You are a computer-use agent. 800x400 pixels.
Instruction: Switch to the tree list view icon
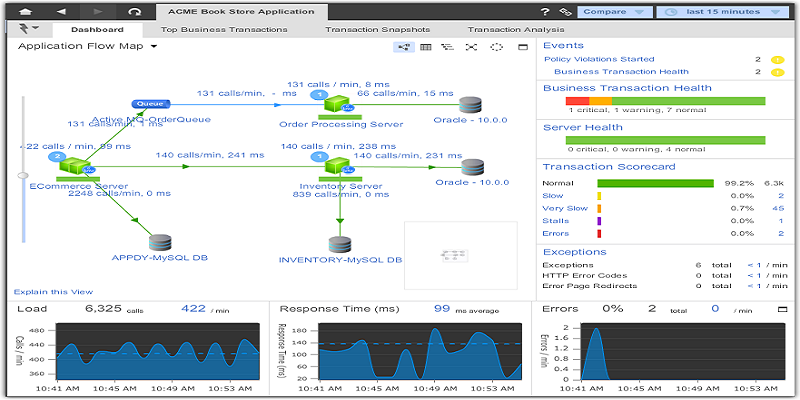click(x=447, y=47)
